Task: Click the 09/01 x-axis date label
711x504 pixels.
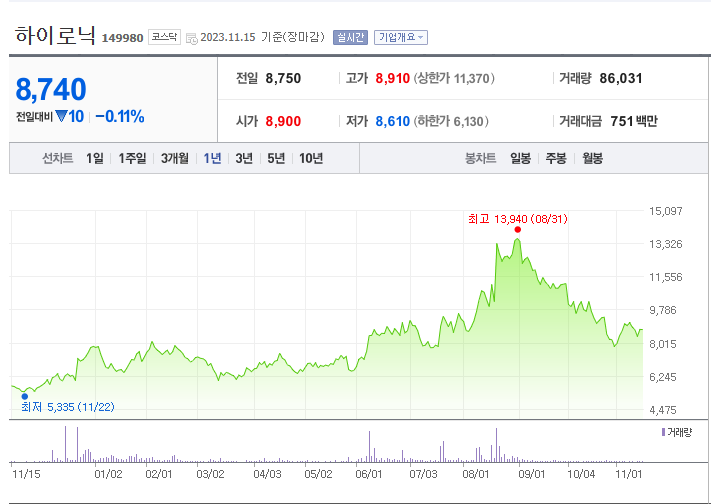Action: [x=531, y=475]
